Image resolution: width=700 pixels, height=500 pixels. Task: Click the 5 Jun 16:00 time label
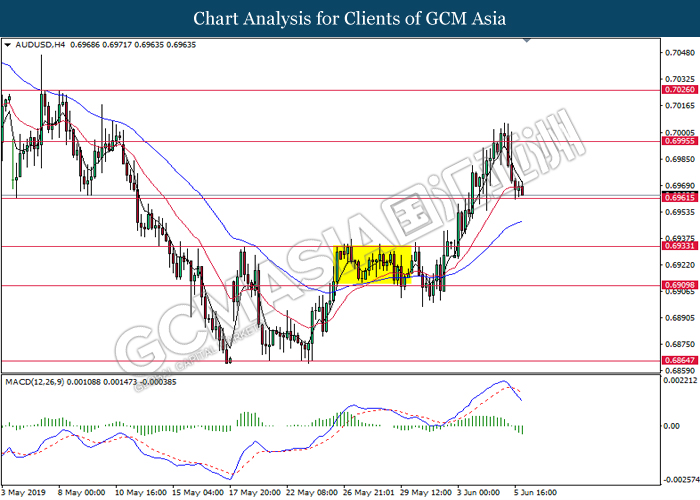point(536,492)
